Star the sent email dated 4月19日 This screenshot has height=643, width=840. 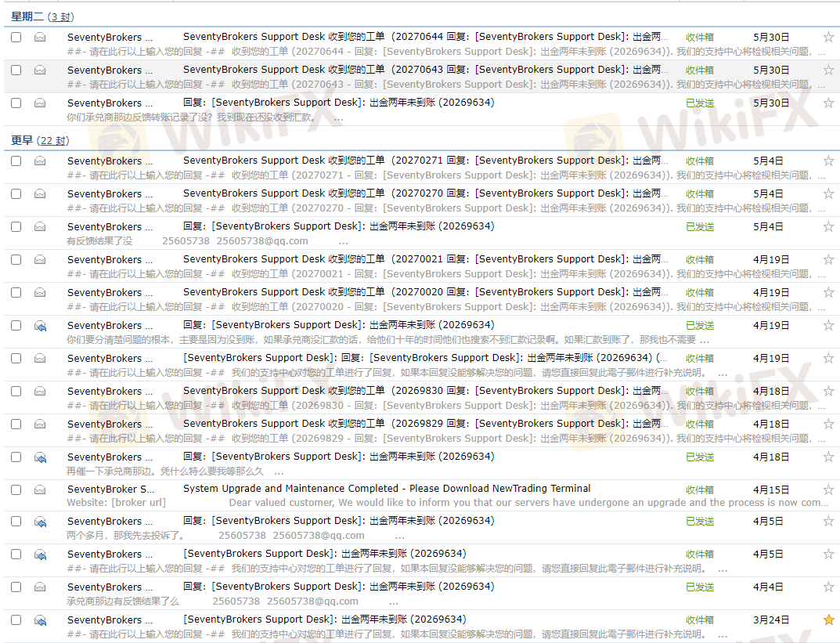828,325
